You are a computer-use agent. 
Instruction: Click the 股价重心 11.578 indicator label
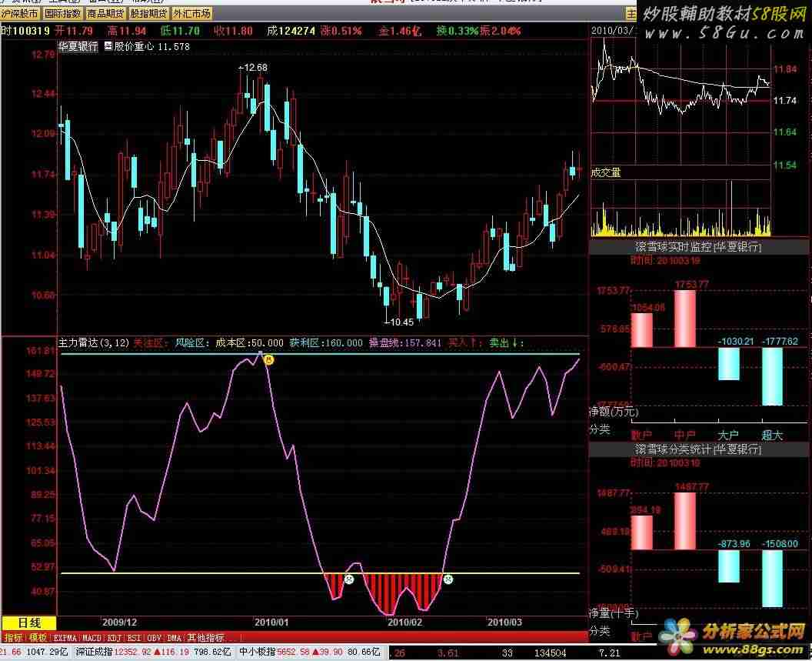click(151, 46)
